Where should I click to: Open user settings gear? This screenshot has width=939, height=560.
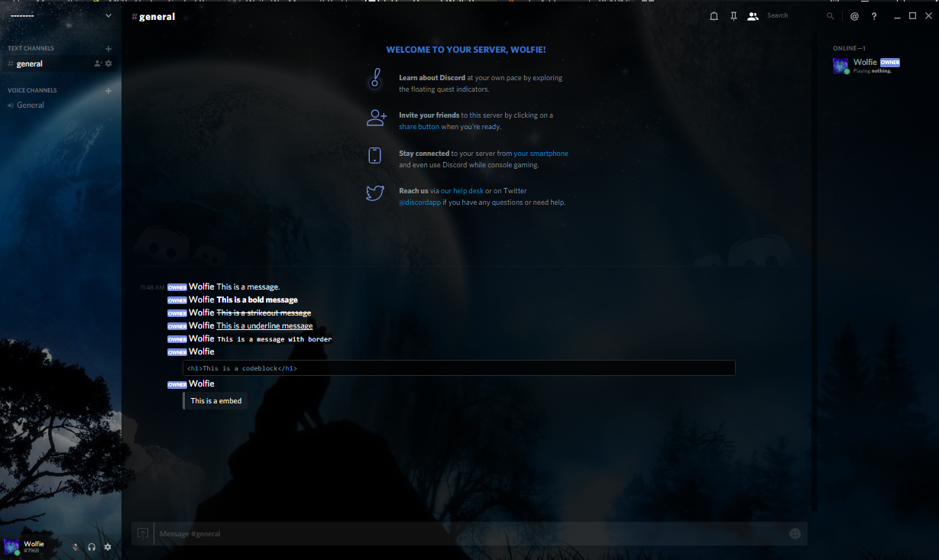[x=108, y=547]
